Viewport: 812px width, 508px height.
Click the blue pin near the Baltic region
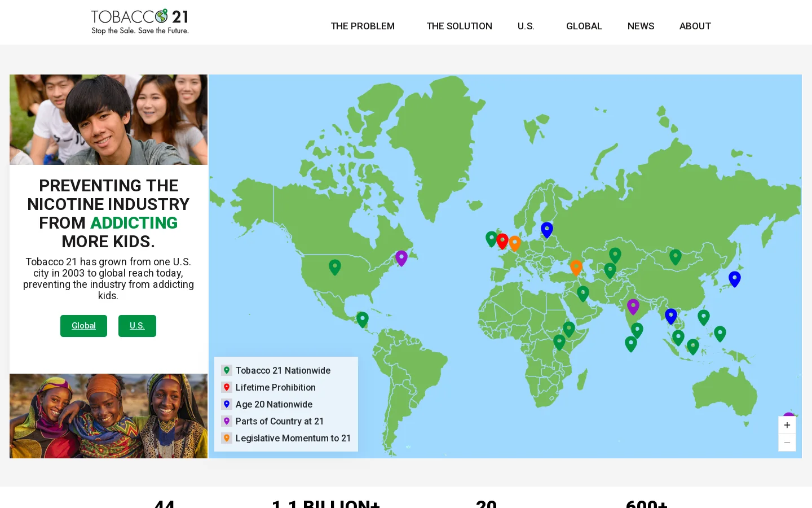tap(547, 230)
